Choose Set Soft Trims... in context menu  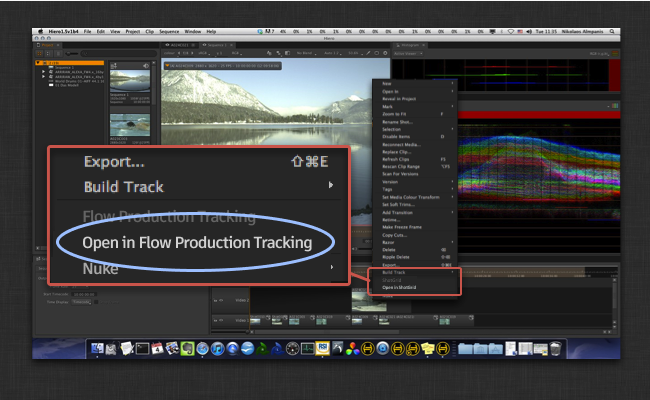tap(415, 204)
